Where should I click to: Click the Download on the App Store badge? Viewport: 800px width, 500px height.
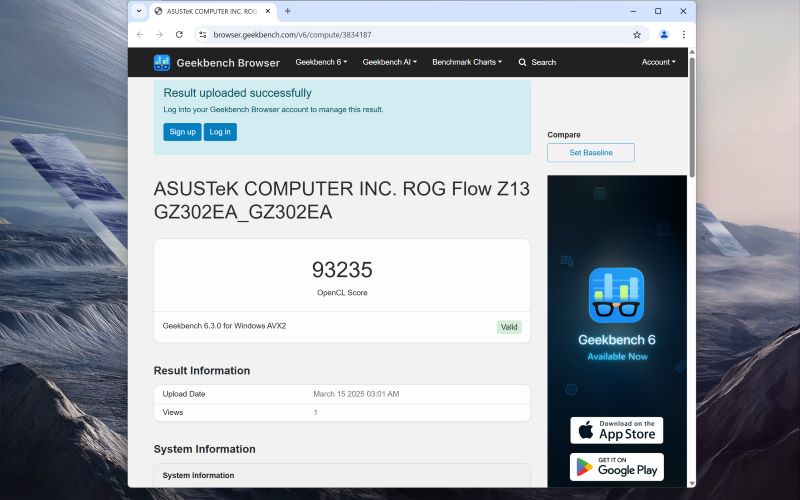point(616,430)
